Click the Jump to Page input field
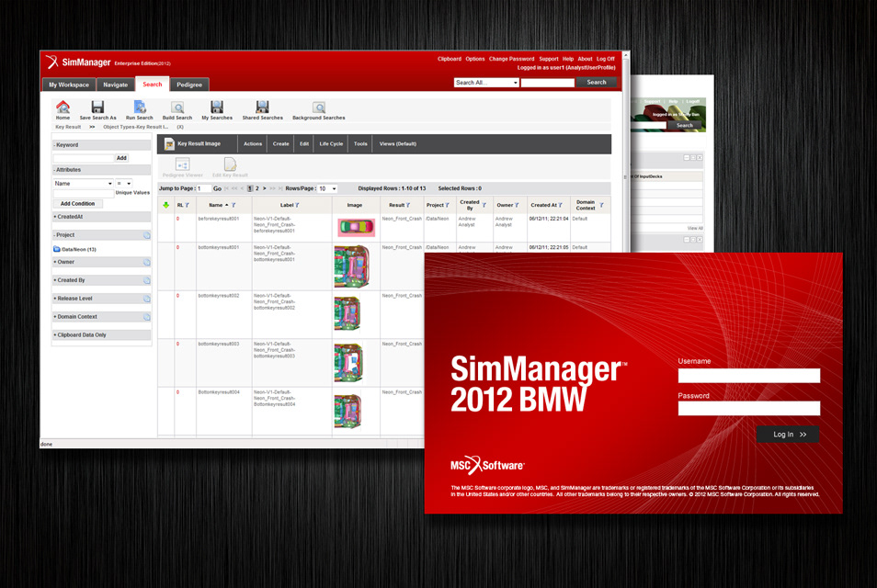The image size is (877, 588). click(203, 189)
